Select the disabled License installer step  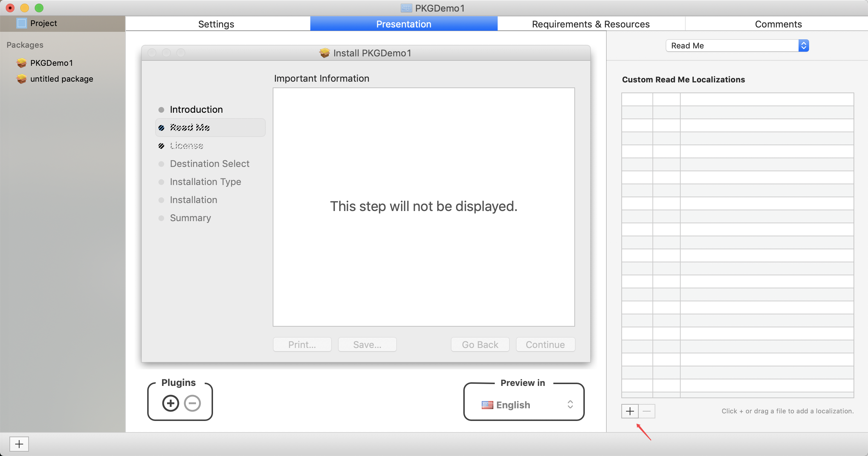(x=187, y=146)
